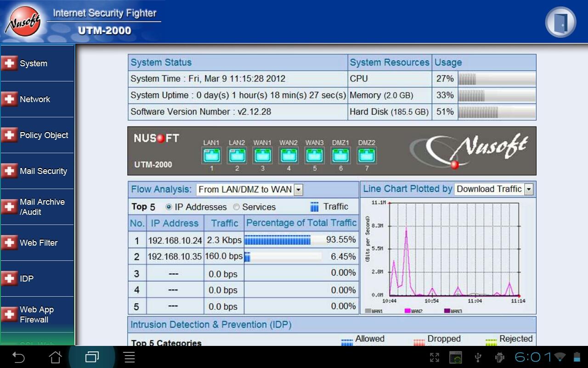This screenshot has width=588, height=368.
Task: Tap the USB connection status icon
Action: [x=478, y=357]
